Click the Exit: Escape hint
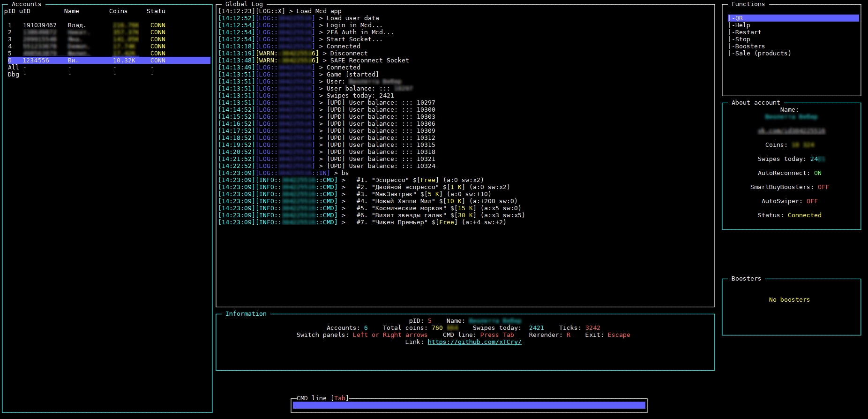The image size is (868, 419). tap(607, 335)
